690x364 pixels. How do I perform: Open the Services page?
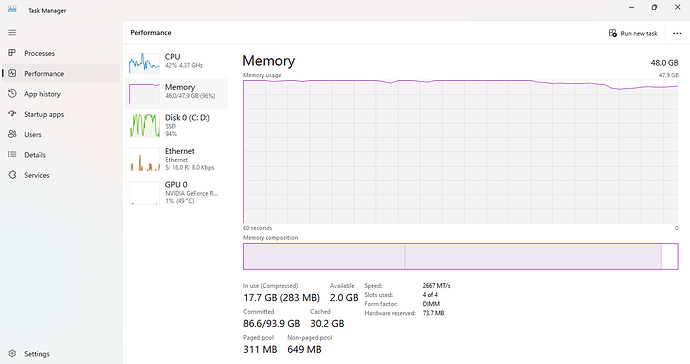click(37, 175)
